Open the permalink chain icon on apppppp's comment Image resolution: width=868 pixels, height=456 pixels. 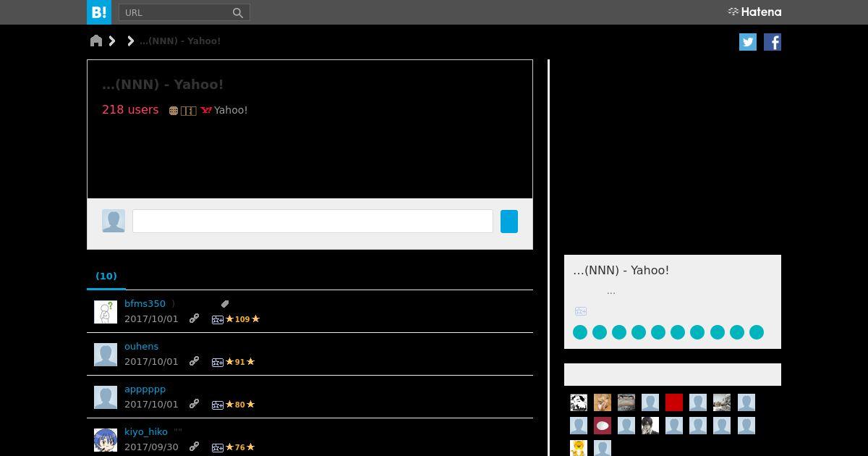pyautogui.click(x=194, y=404)
